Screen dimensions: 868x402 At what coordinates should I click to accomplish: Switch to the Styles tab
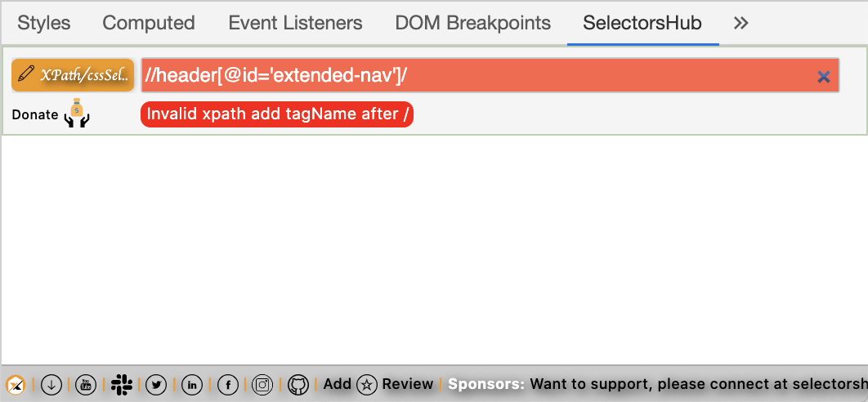[44, 23]
